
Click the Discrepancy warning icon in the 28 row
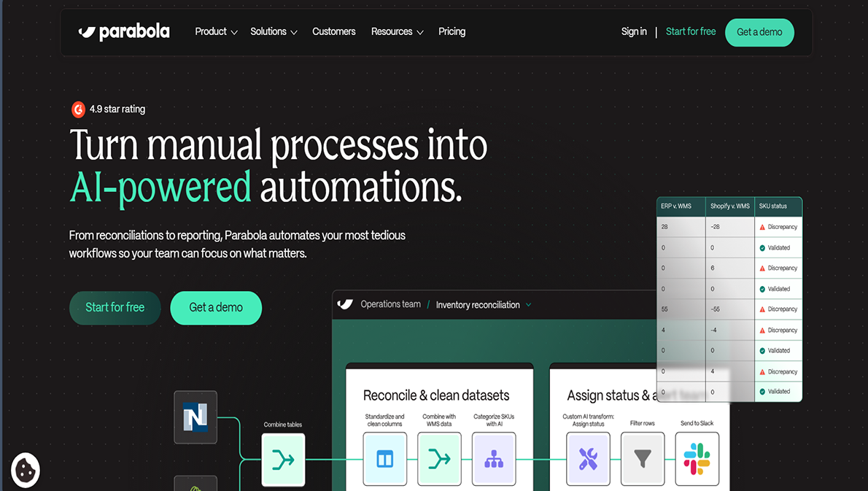(762, 227)
